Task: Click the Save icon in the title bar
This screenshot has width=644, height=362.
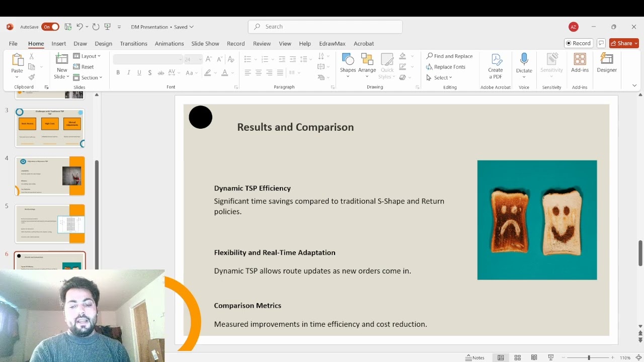Action: pyautogui.click(x=68, y=27)
